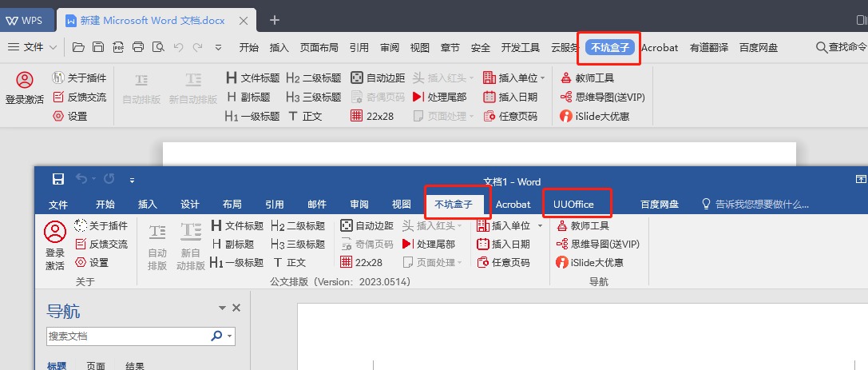Open print preview icon in WPS toolbar
Screen dimensions: 868x370
click(x=158, y=47)
